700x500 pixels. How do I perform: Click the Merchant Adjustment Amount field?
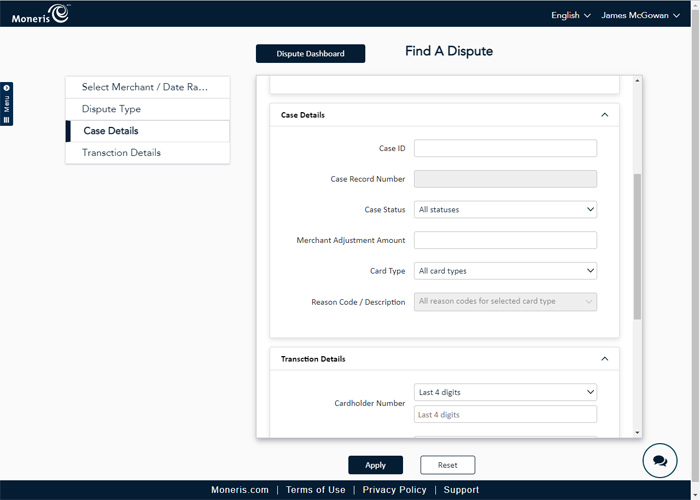tap(505, 240)
